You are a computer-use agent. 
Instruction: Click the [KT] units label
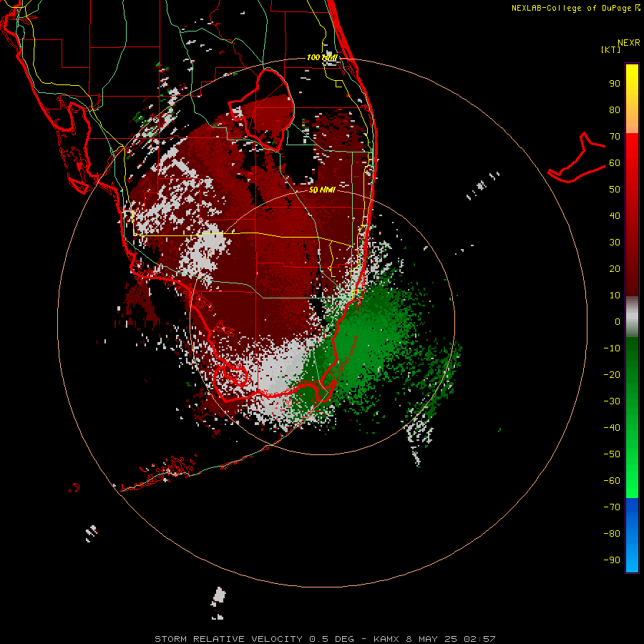click(611, 49)
